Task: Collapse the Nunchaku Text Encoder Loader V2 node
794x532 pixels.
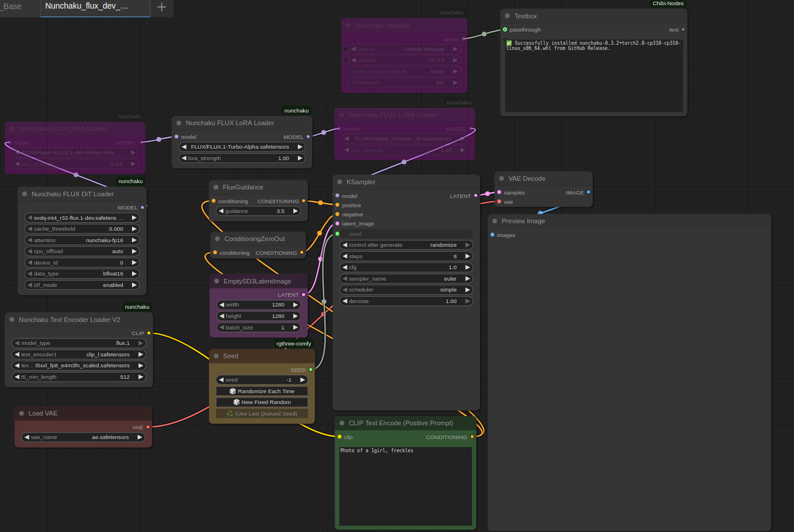Action: tap(11, 320)
